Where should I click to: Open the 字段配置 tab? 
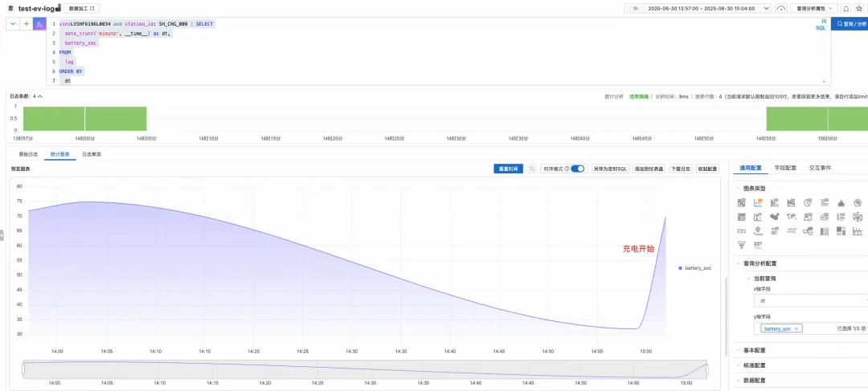[785, 168]
